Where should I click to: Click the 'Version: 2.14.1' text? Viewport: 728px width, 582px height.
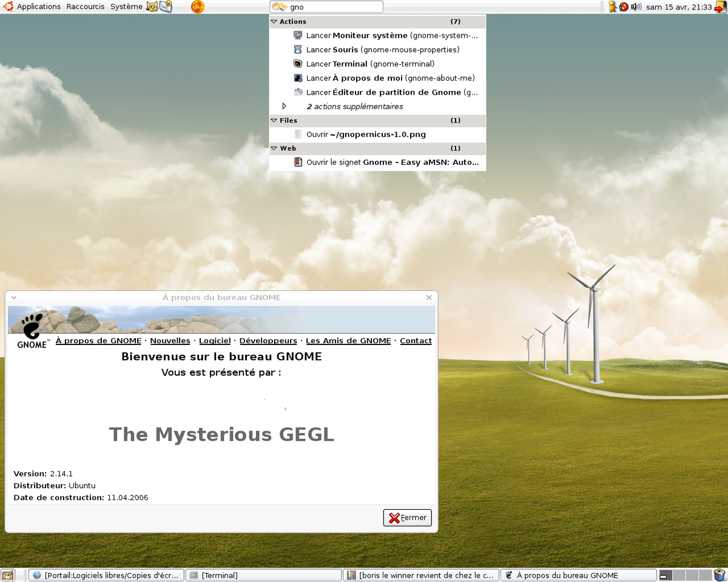tap(43, 473)
